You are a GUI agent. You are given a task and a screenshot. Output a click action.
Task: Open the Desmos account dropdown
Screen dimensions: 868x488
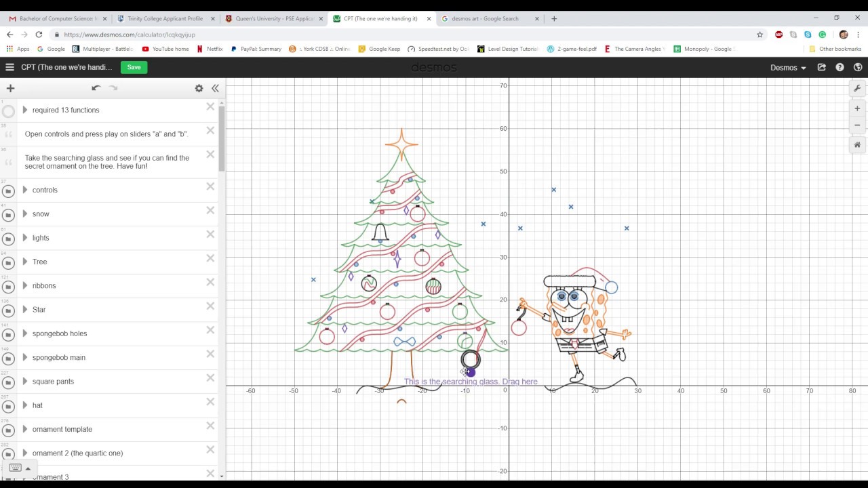click(788, 67)
